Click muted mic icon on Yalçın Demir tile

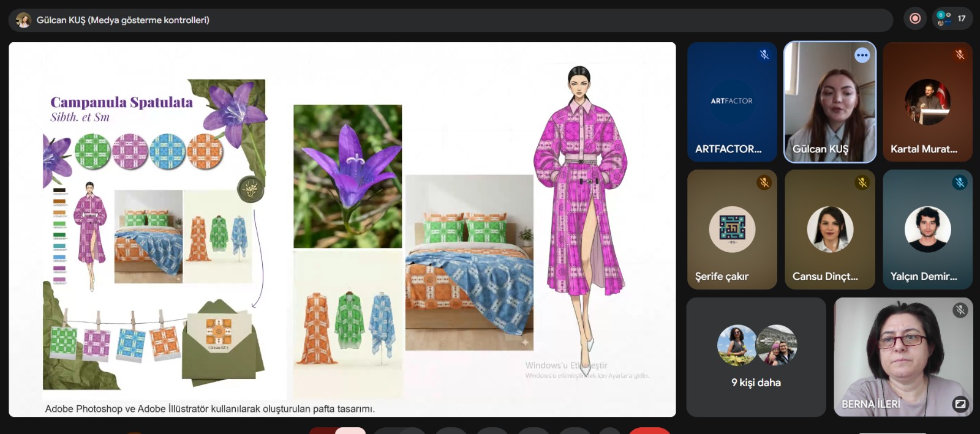click(x=960, y=182)
